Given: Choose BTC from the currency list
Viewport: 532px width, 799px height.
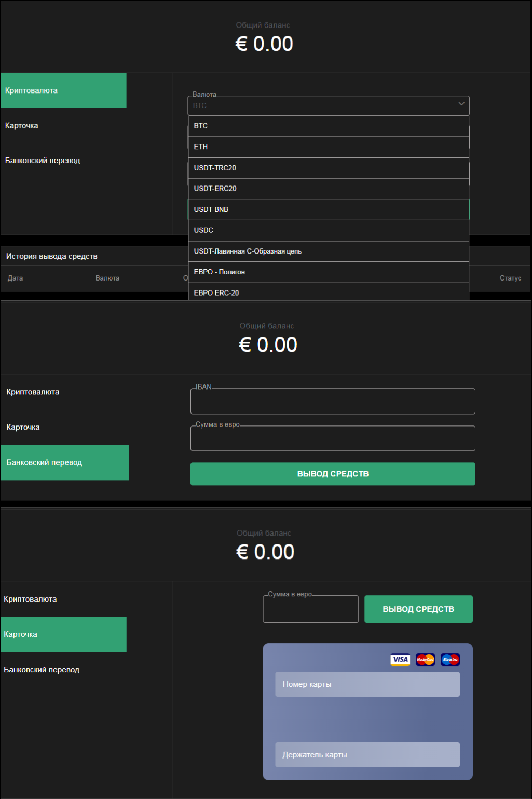Looking at the screenshot, I should [329, 126].
